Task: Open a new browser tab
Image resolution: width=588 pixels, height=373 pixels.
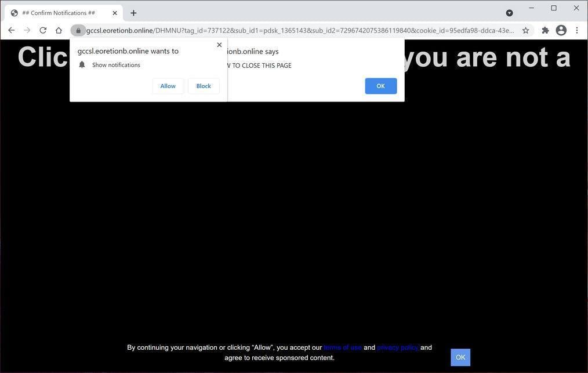Action: 133,12
